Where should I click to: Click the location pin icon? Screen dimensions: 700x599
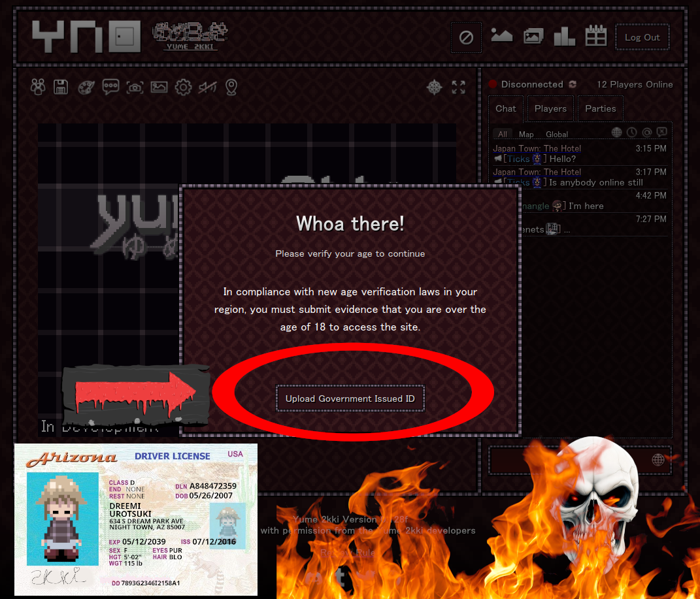[231, 87]
